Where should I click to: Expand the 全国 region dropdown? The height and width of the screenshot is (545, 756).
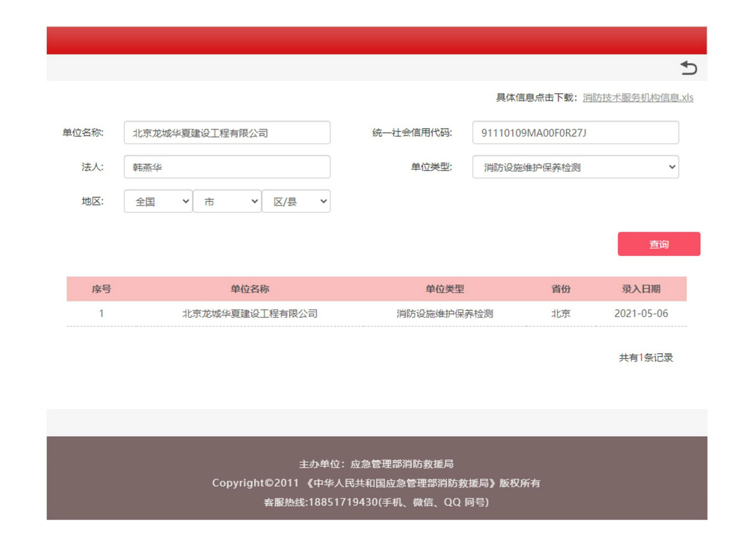tap(158, 201)
